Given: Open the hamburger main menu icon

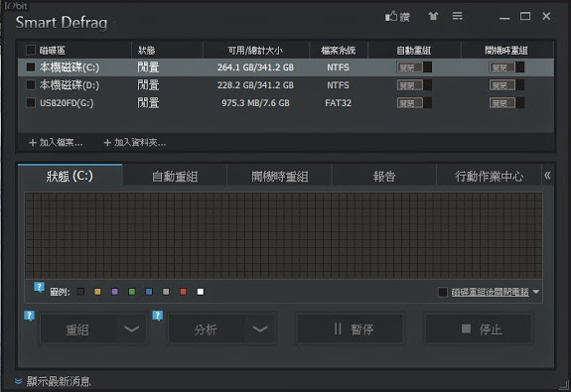Looking at the screenshot, I should point(458,16).
